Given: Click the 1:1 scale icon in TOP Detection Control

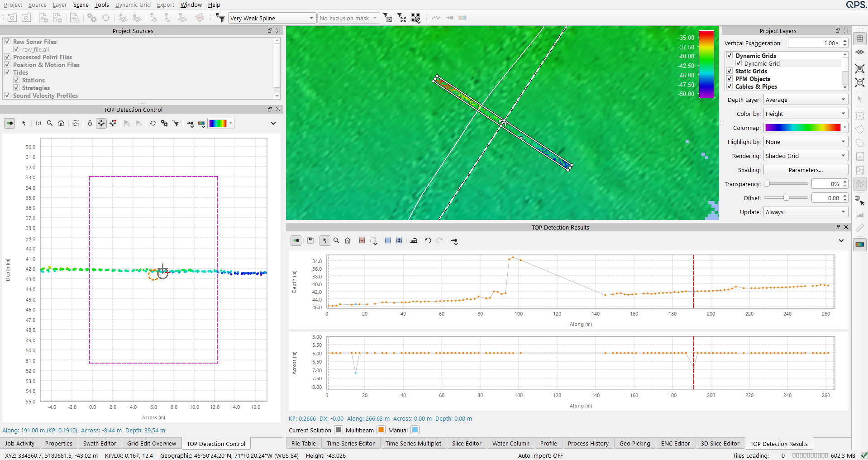Looking at the screenshot, I should pos(38,123).
